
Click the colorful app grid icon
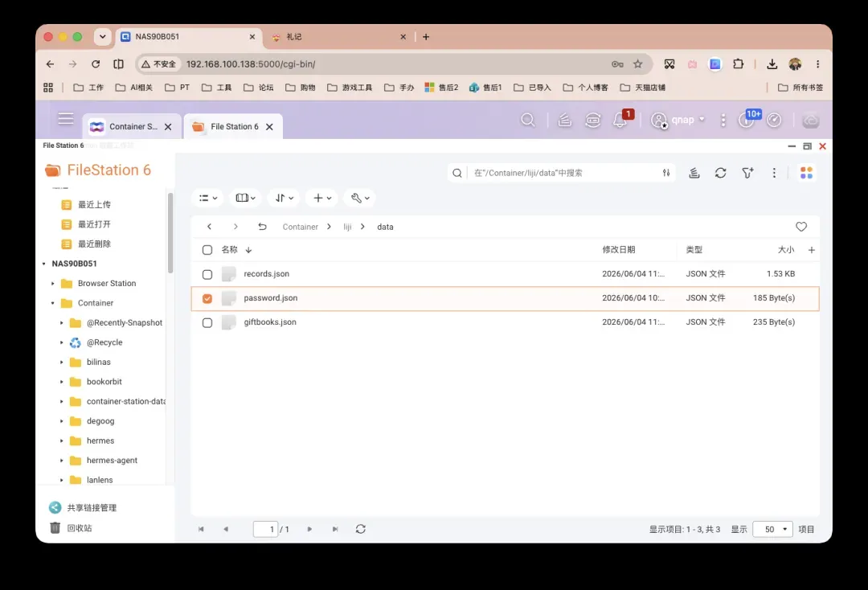[806, 173]
